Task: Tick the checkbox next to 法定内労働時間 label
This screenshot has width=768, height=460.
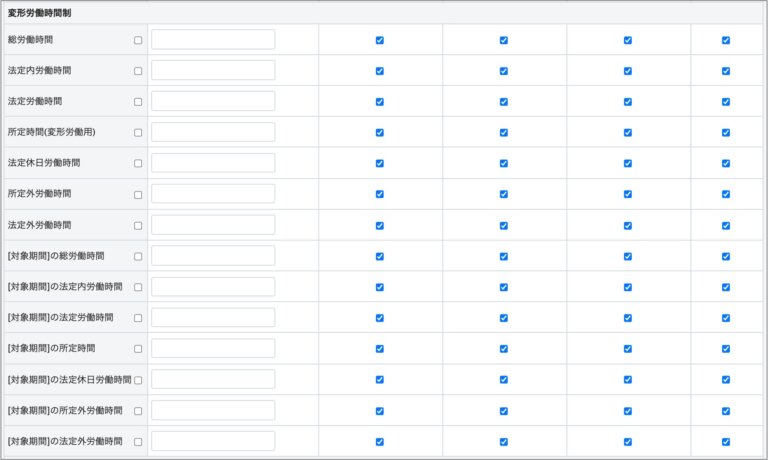Action: point(138,71)
